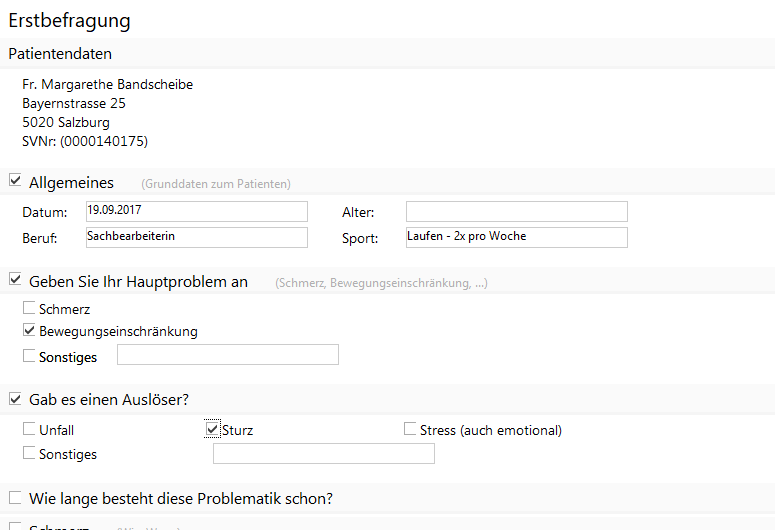Uncheck the 'Geben Sie Ihr Hauptproblem an' section

(x=15, y=281)
